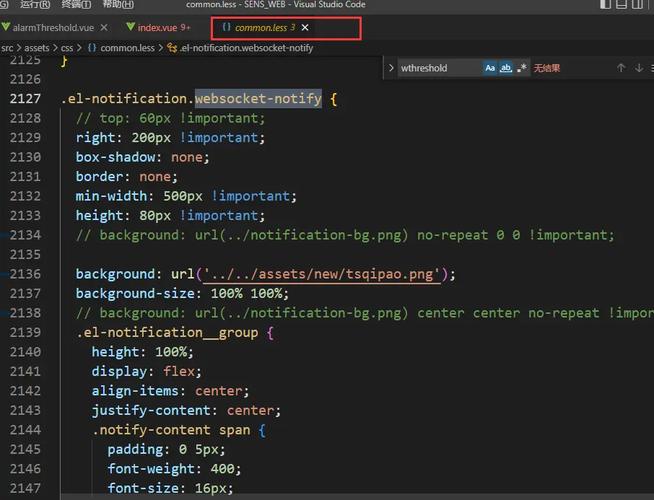Click the '.el-notification__group' selector text
Screen dimensions: 654x500
[167, 332]
